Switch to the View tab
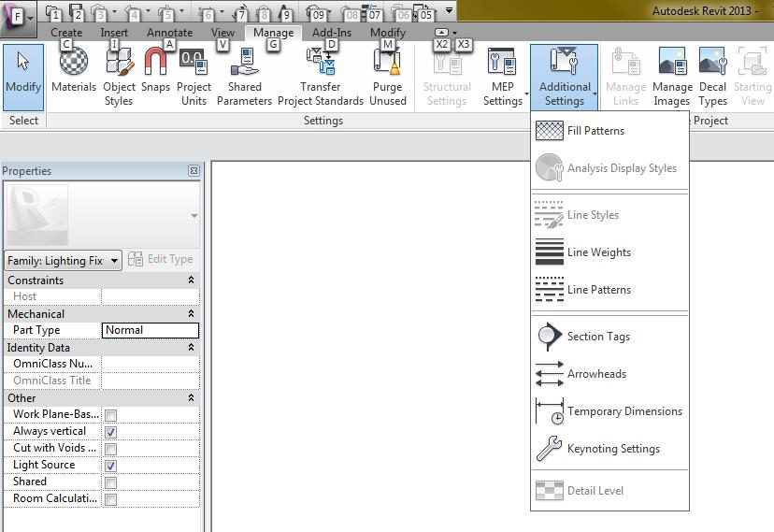This screenshot has height=532, width=774. click(x=222, y=33)
